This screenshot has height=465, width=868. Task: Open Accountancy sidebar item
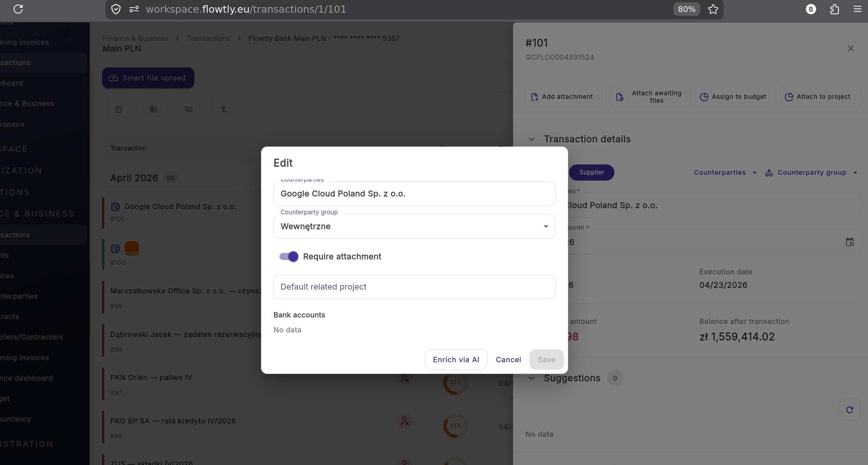tap(16, 419)
